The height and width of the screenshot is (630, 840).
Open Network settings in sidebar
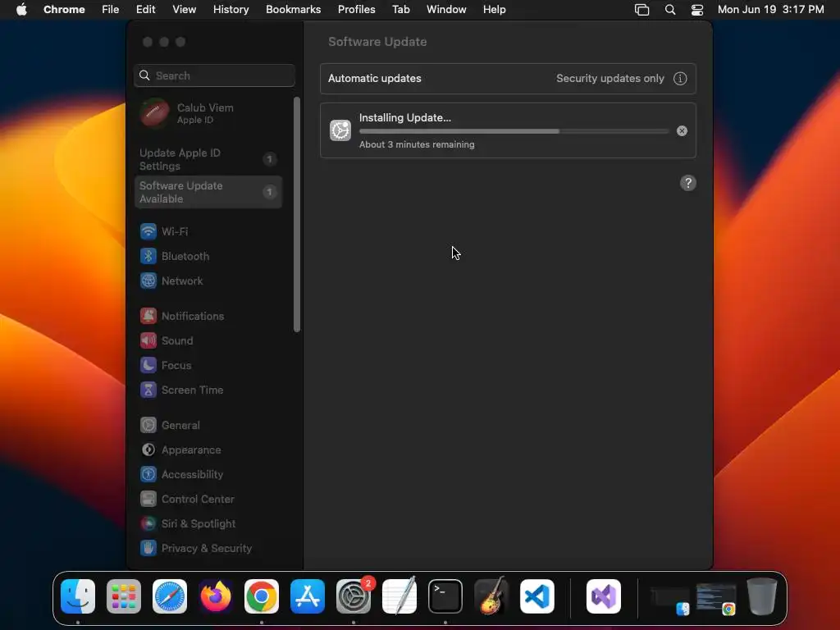coord(171,281)
